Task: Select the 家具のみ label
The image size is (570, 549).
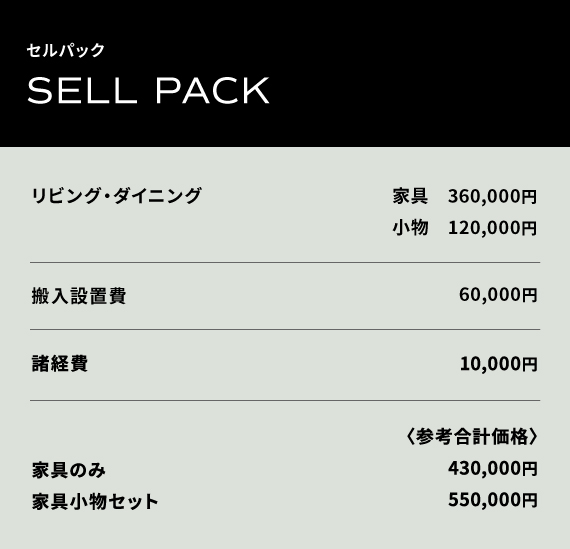Action: [69, 470]
